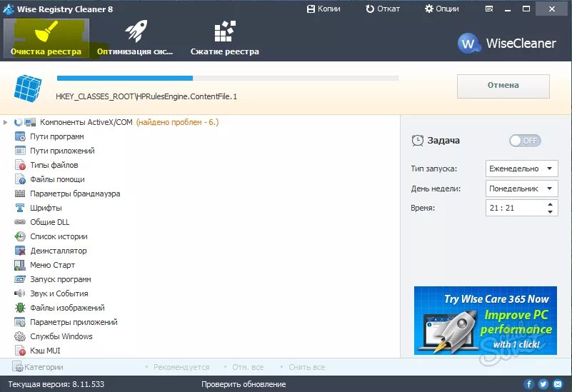Switch to Оптимизация системы tab
Viewport: 572px width, 392px height.
tap(135, 39)
